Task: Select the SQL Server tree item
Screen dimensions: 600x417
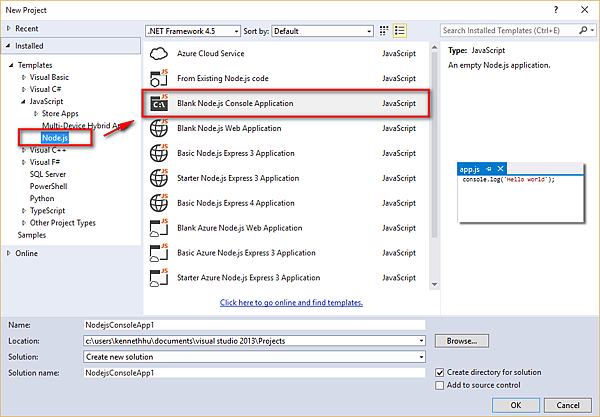Action: tap(48, 174)
